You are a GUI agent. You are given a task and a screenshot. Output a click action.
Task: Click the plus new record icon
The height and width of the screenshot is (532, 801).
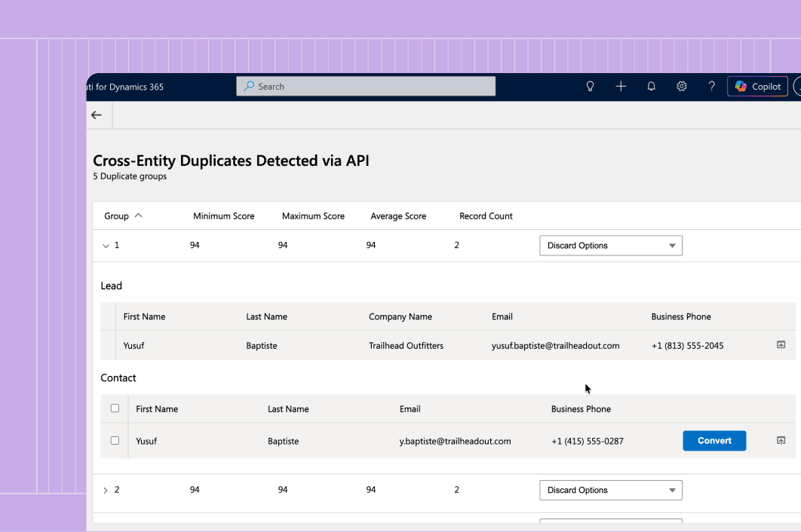point(621,87)
